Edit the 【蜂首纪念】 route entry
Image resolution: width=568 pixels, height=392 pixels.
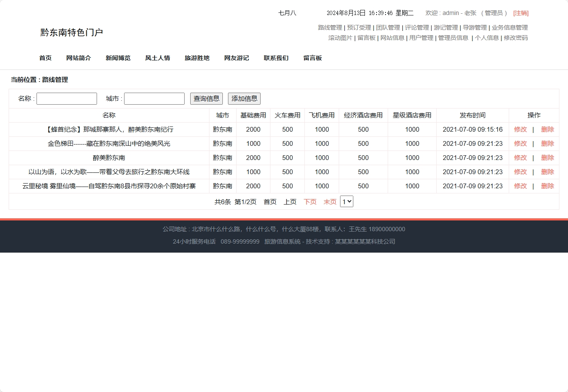(520, 130)
